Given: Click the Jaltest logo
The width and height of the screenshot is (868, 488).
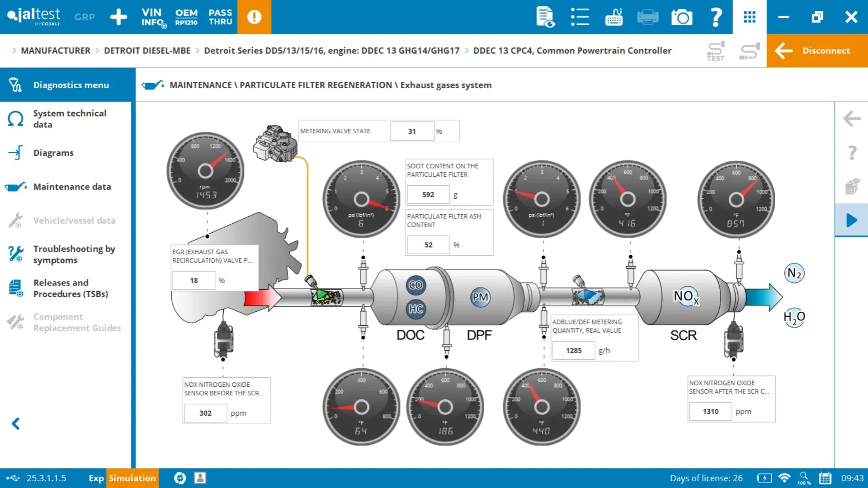Looking at the screenshot, I should coord(33,16).
